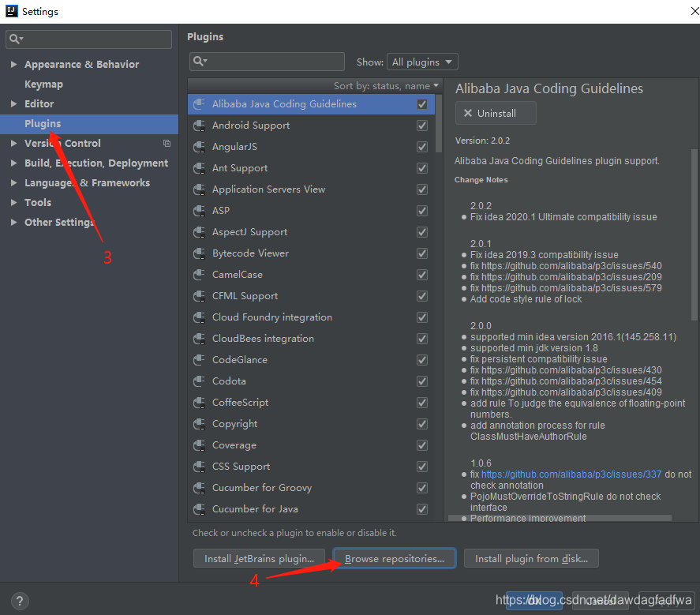Expand the Other Settings node arrow
Viewport: 700px width, 615px height.
[x=14, y=222]
